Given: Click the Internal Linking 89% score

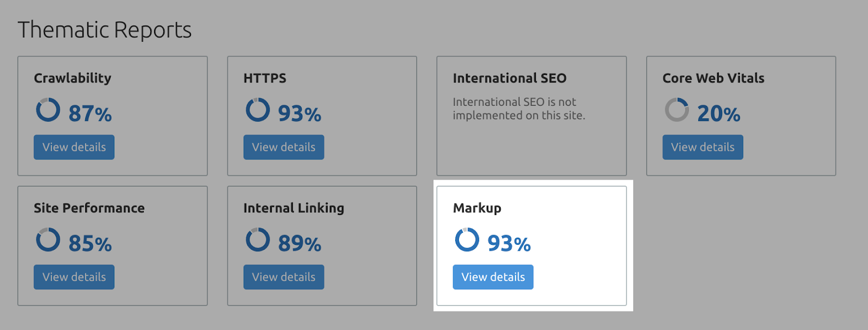Looking at the screenshot, I should tap(299, 244).
